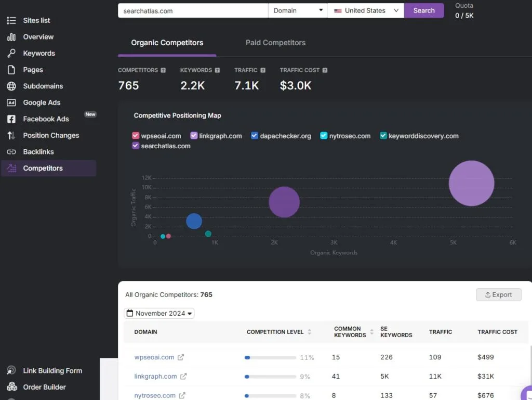Click the Google Ads icon
The width and height of the screenshot is (532, 400).
(x=11, y=102)
